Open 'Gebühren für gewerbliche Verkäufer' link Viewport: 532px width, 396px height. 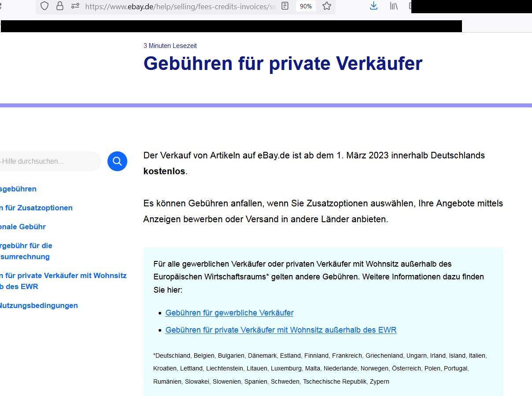click(x=229, y=313)
